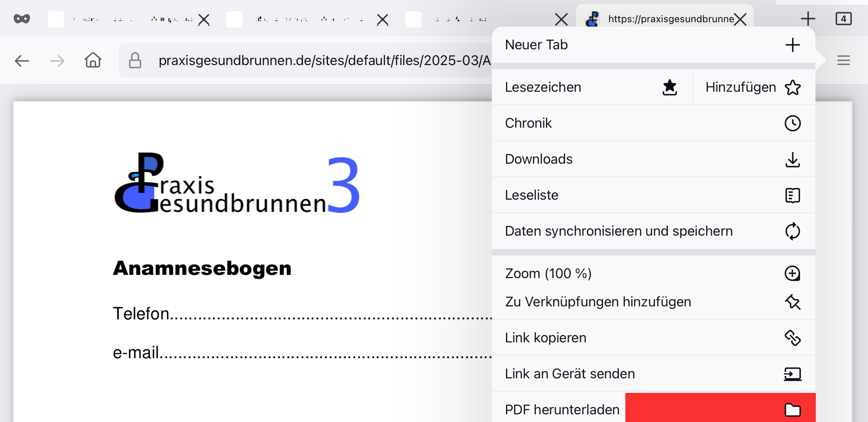
Task: Add a new tab with plus icon in tab bar
Action: tap(808, 19)
